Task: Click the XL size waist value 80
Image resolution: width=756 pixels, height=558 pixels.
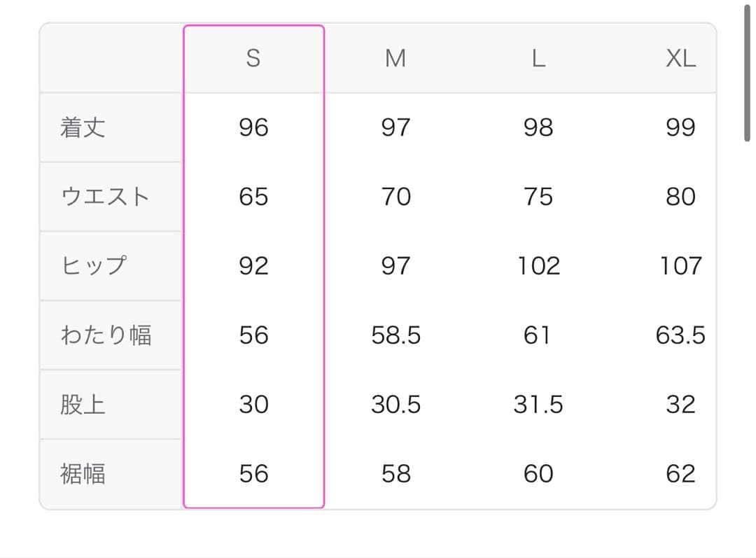Action: tap(680, 197)
